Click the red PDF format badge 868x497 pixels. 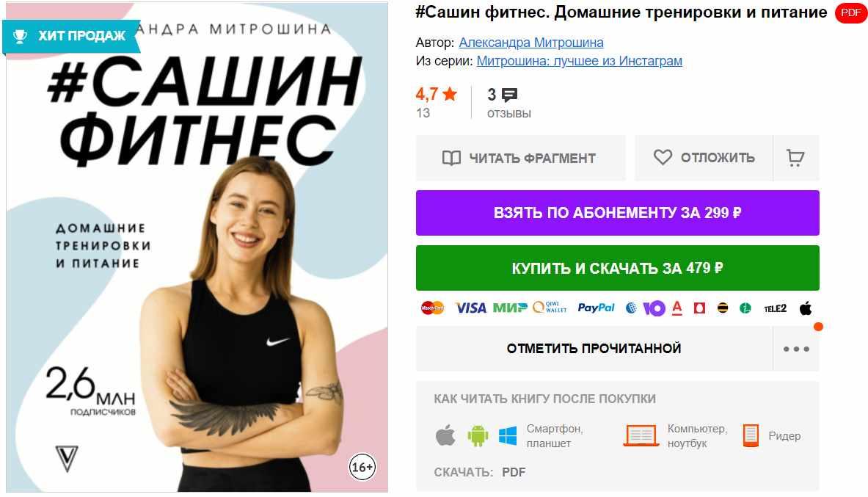pyautogui.click(x=851, y=12)
